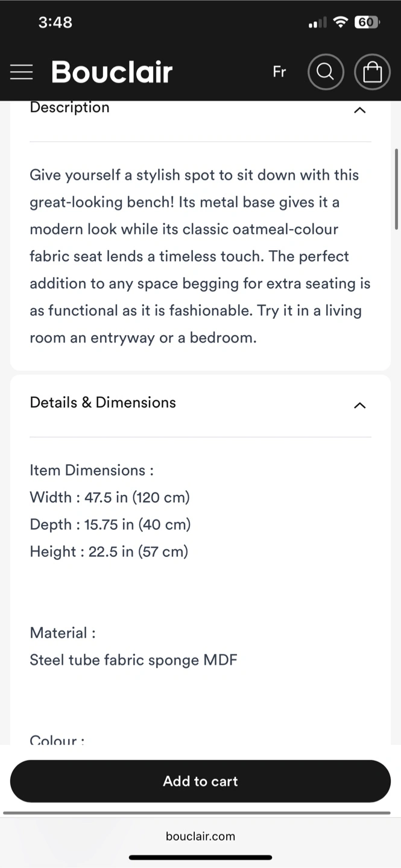Tap the Wi-Fi status icon
This screenshot has height=868, width=401.
click(341, 22)
